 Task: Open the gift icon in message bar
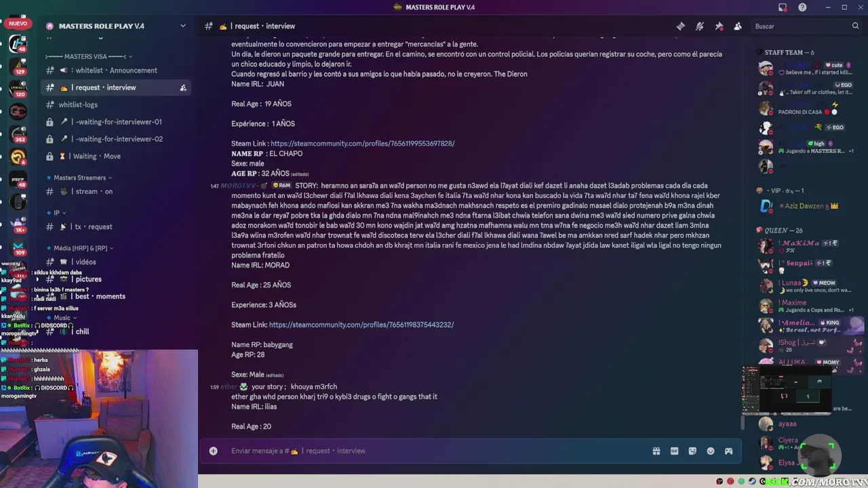pos(656,451)
